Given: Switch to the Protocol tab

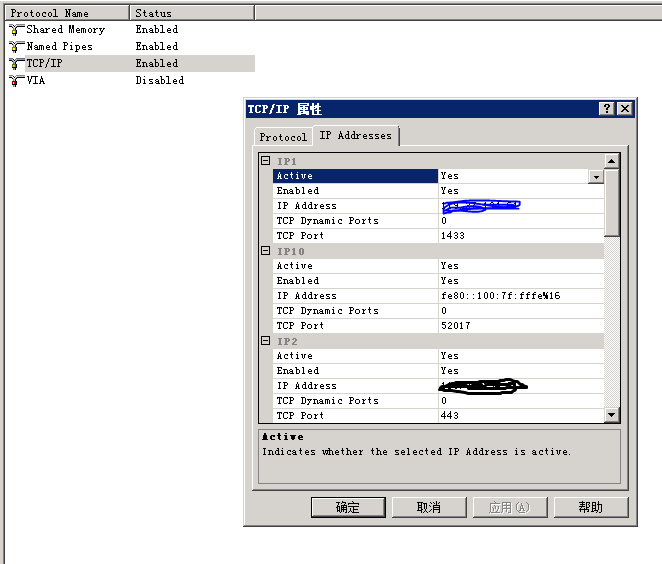Looking at the screenshot, I should tap(282, 137).
